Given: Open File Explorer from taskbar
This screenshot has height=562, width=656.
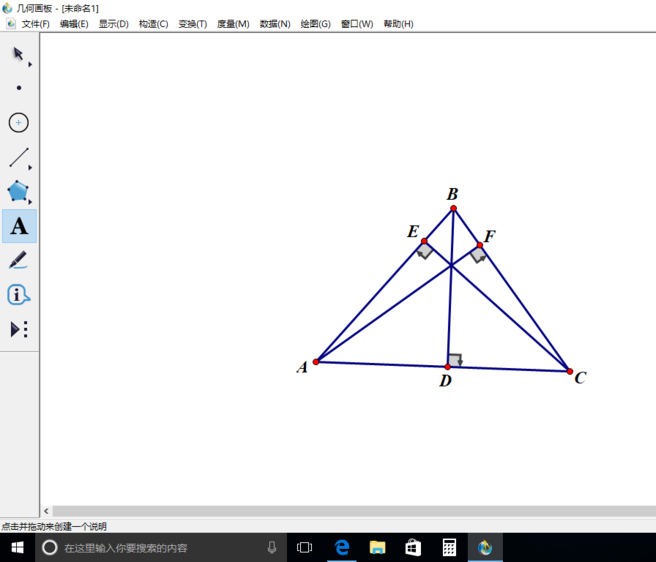Looking at the screenshot, I should click(377, 547).
